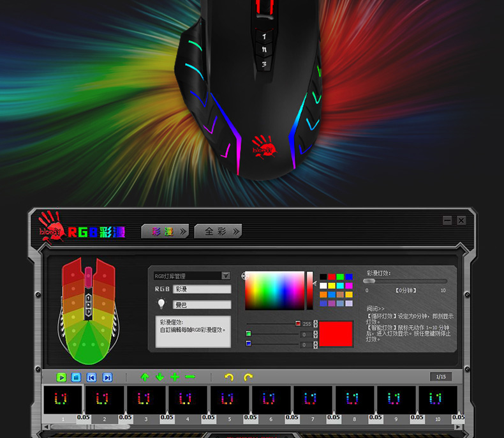
Task: Open the RGB灯库管理 dropdown
Action: point(226,276)
